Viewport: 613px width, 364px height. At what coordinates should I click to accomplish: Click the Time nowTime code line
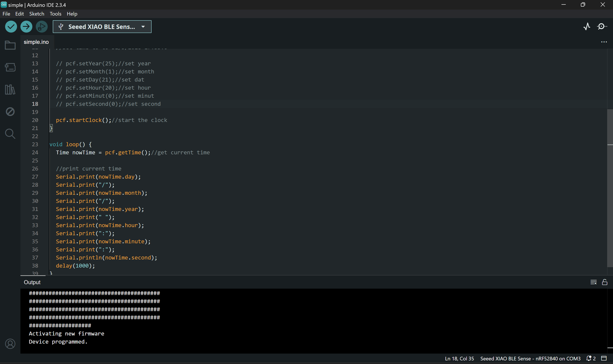133,152
